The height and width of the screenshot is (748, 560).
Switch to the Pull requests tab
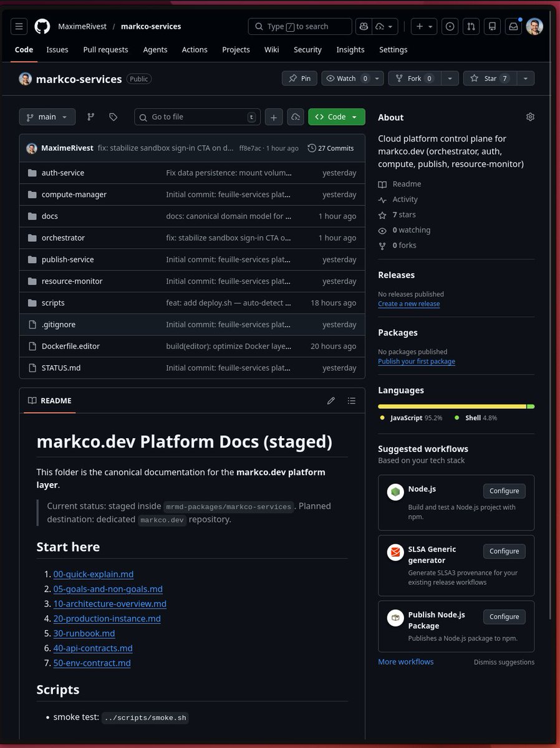[x=105, y=50]
